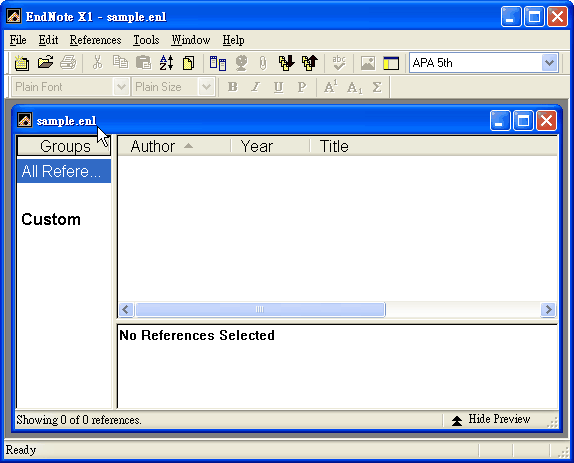
Task: Click the horizontal scrollbar right arrow
Action: 548,310
